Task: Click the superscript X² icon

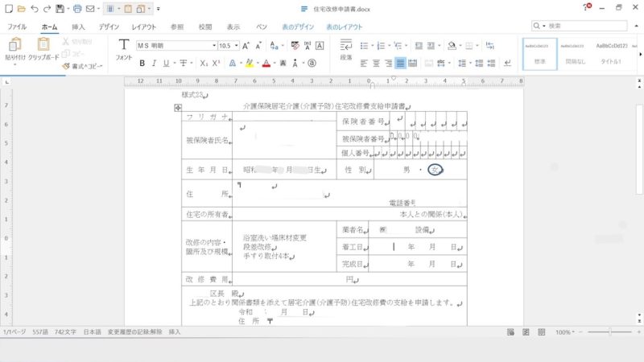Action: tap(216, 63)
